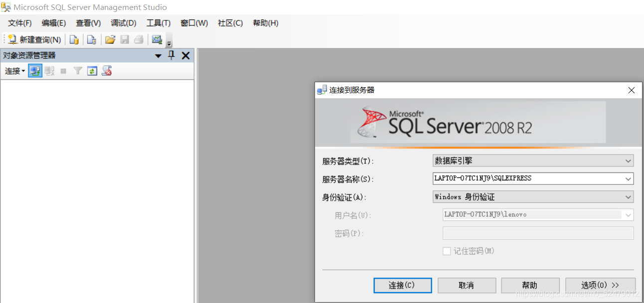The image size is (644, 303).
Task: Click the filter funnel icon
Action: (78, 71)
